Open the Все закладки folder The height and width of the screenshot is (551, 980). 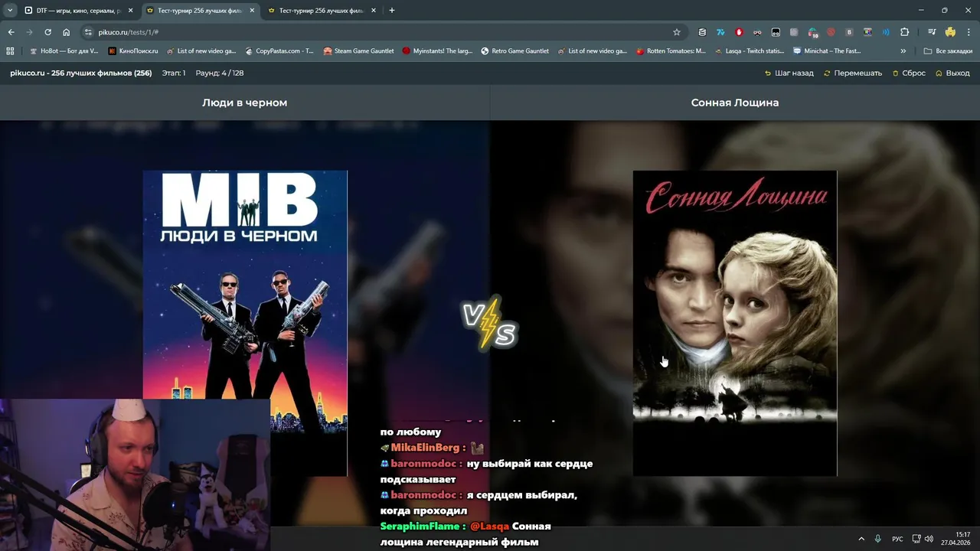tap(948, 51)
